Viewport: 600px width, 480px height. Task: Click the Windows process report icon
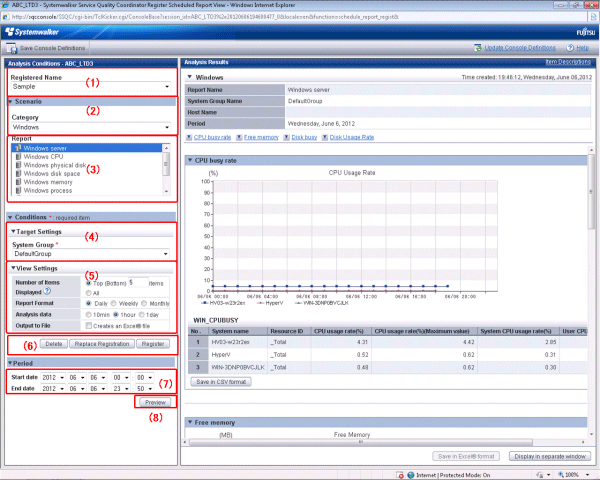[x=18, y=190]
